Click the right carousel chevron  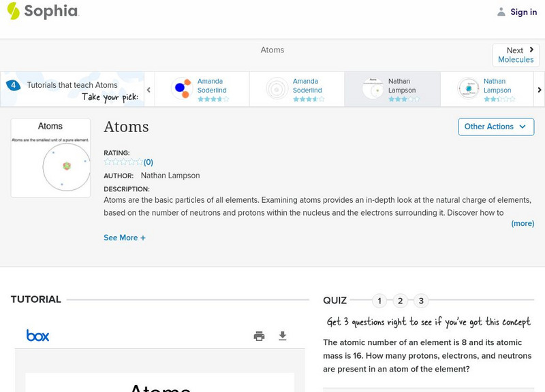coord(539,89)
